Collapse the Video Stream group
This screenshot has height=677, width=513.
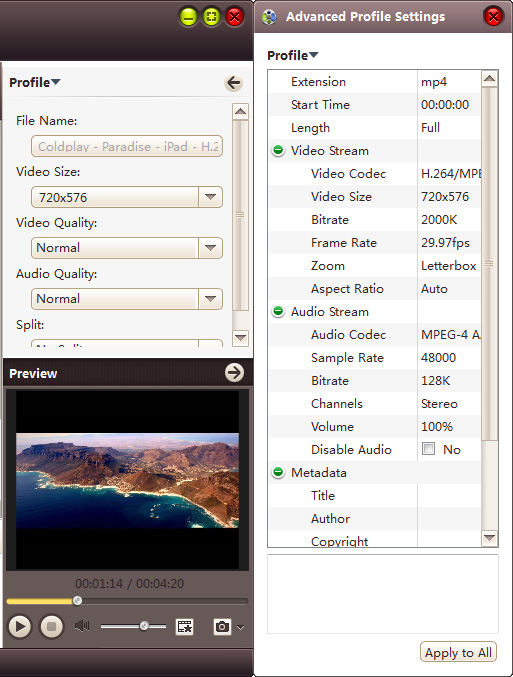pos(279,150)
